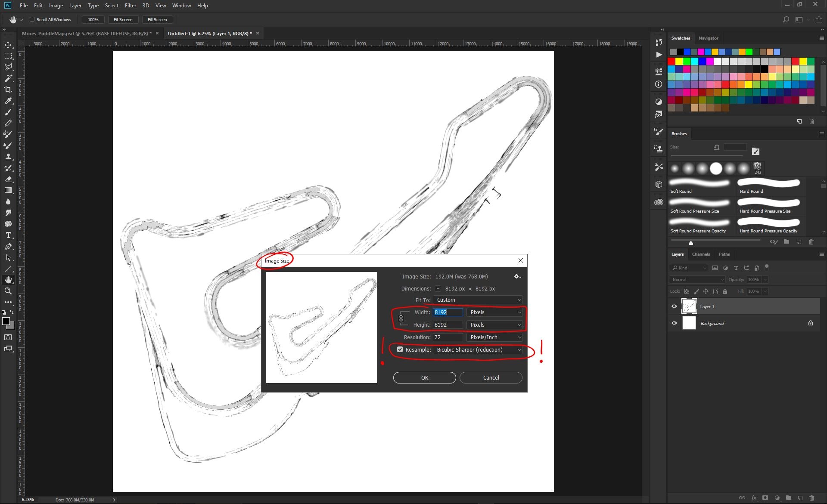Select the Horizontal Type tool
Viewport: 827px width, 504px height.
[x=8, y=235]
